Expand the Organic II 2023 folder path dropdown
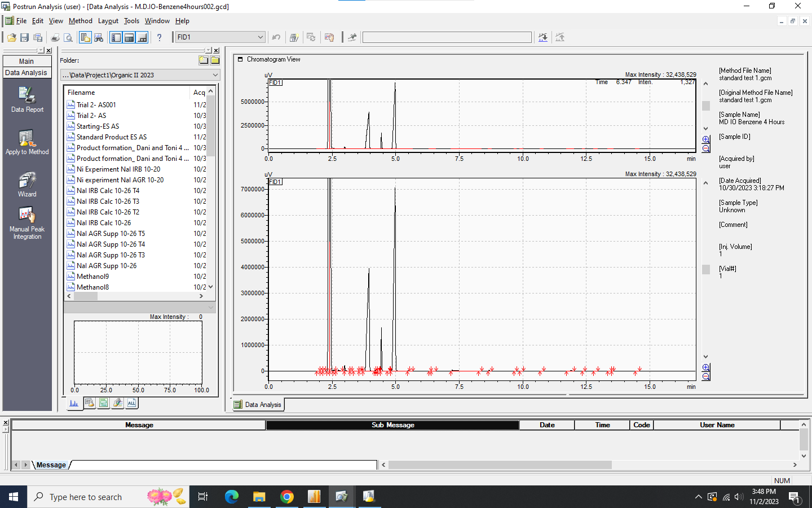Viewport: 812px width, 508px height. (x=215, y=75)
